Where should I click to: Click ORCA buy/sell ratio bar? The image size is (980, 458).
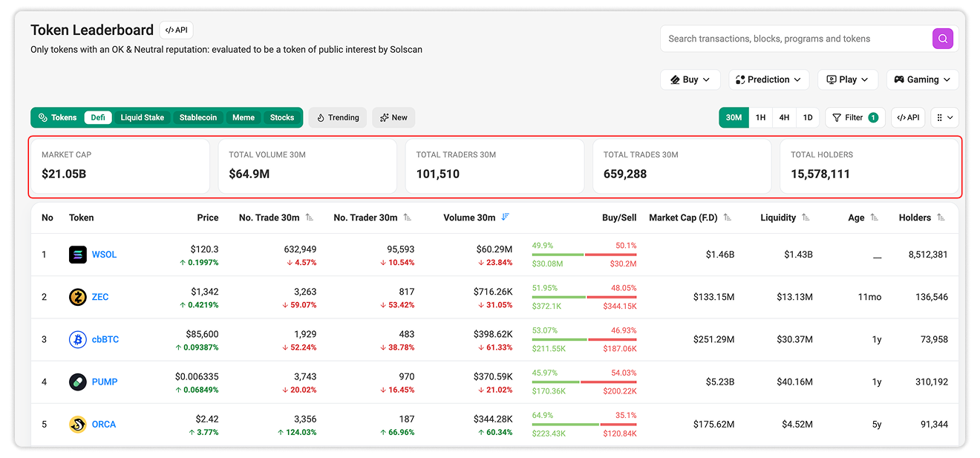(584, 425)
